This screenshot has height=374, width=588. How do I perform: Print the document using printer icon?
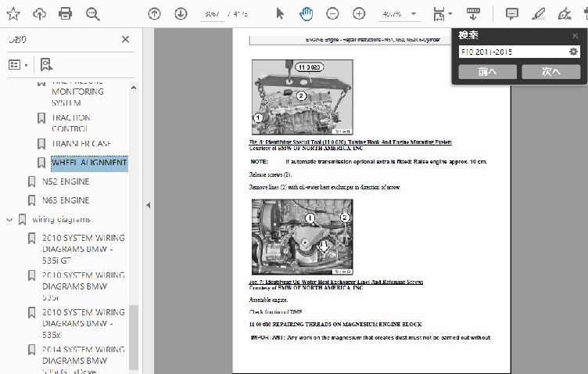(66, 13)
